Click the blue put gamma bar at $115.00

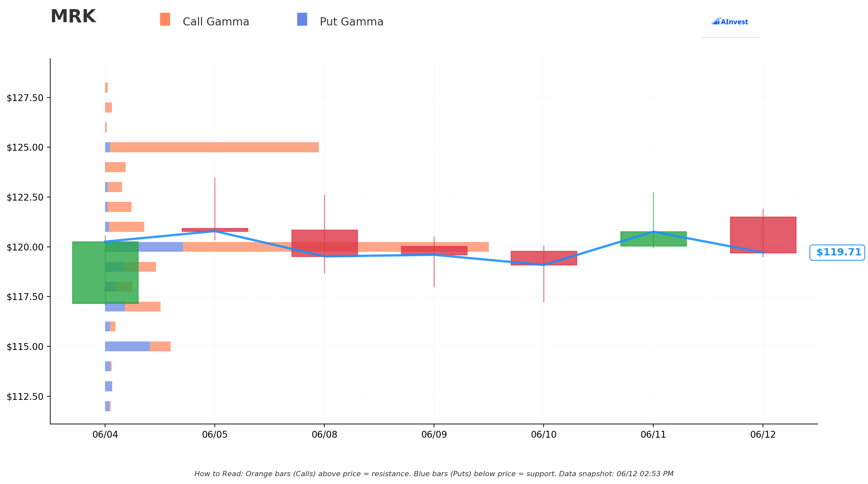tap(127, 346)
